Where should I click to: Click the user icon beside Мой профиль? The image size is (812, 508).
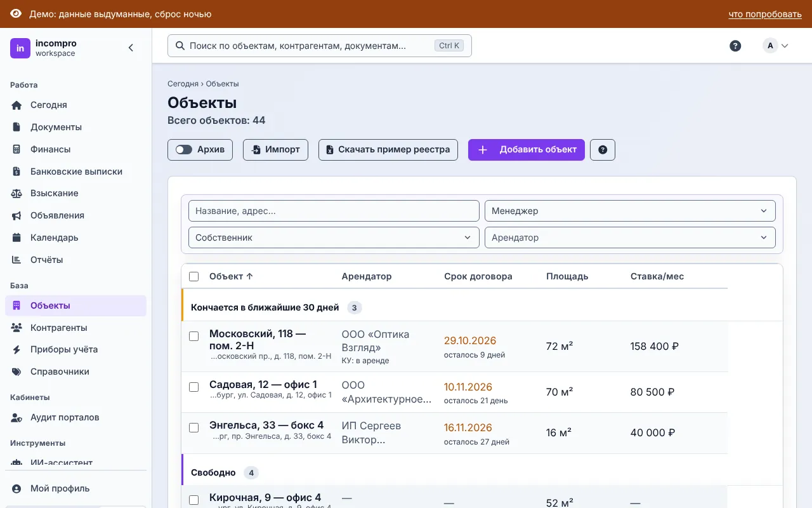click(17, 488)
